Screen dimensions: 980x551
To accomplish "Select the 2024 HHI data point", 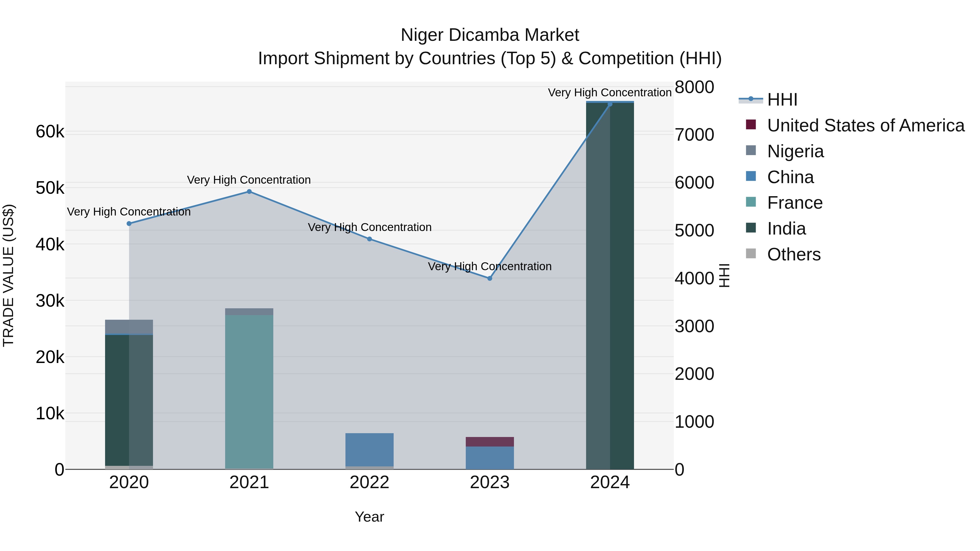I will click(x=610, y=104).
